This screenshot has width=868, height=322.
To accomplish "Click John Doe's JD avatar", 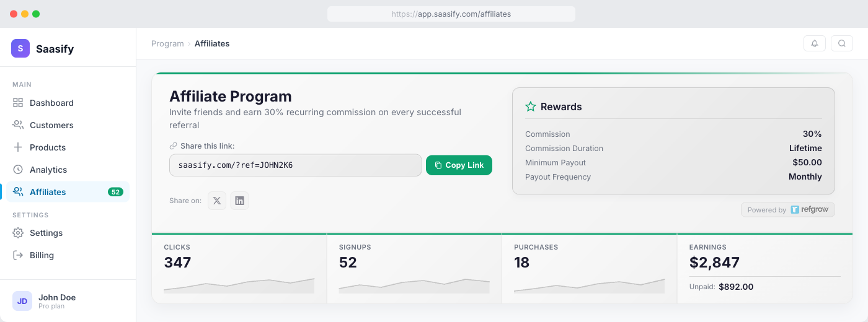I will pyautogui.click(x=22, y=301).
